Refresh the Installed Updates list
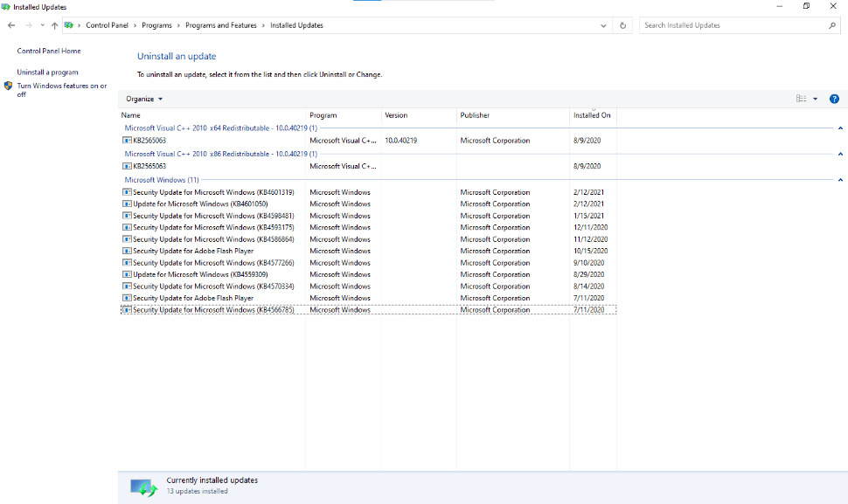The image size is (848, 504). point(623,25)
